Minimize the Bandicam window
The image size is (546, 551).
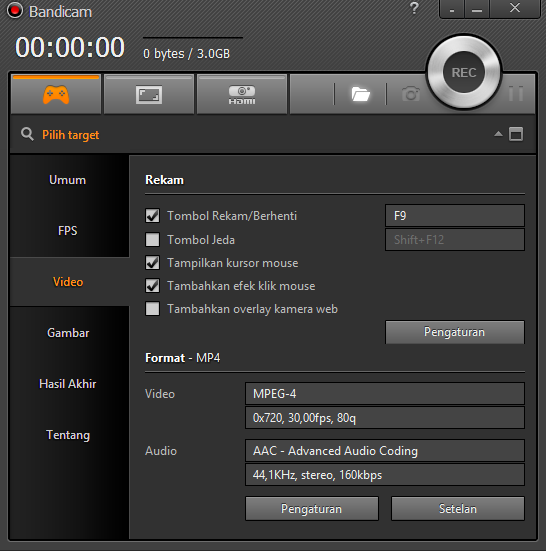click(x=477, y=9)
